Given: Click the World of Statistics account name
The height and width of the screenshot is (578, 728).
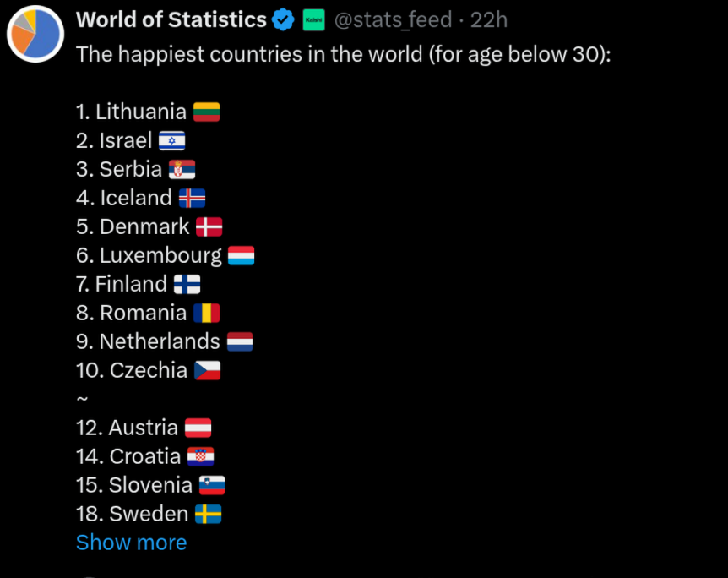Looking at the screenshot, I should coord(171,20).
